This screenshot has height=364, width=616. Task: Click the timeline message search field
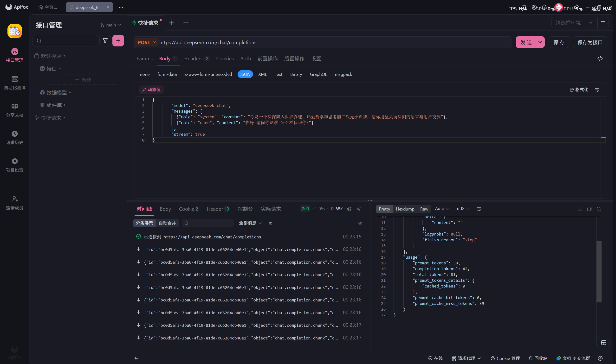pos(208,223)
